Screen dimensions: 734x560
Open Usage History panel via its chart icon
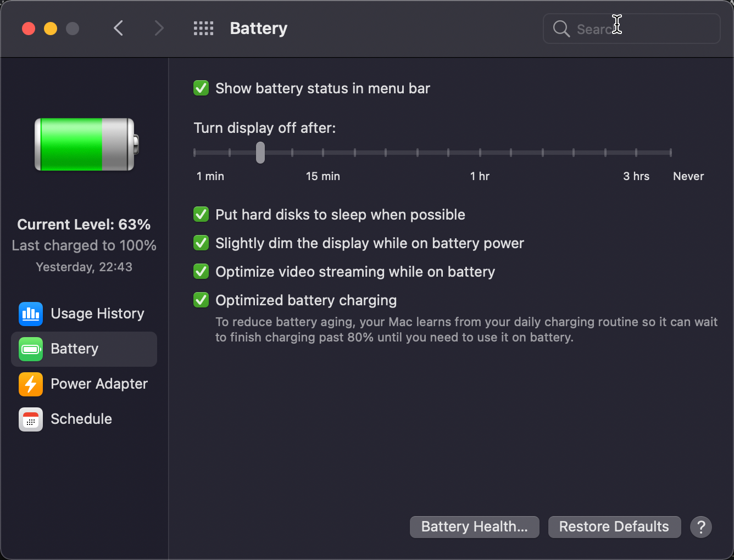(30, 313)
